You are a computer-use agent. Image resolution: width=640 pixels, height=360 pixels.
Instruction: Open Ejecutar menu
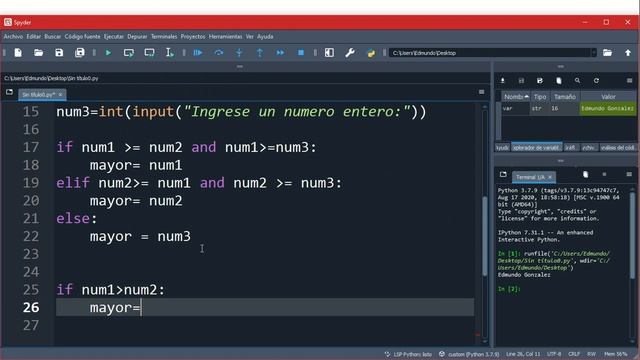click(113, 37)
